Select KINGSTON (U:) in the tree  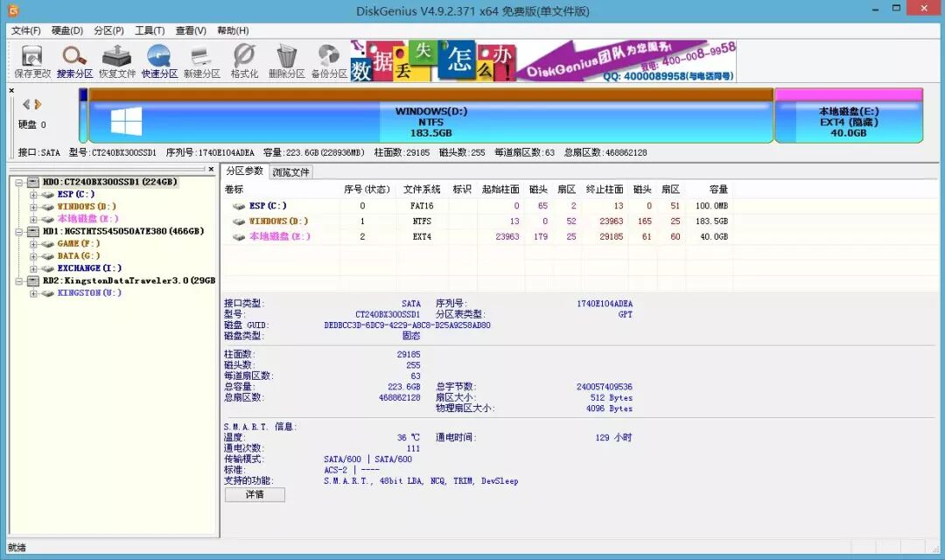click(89, 293)
